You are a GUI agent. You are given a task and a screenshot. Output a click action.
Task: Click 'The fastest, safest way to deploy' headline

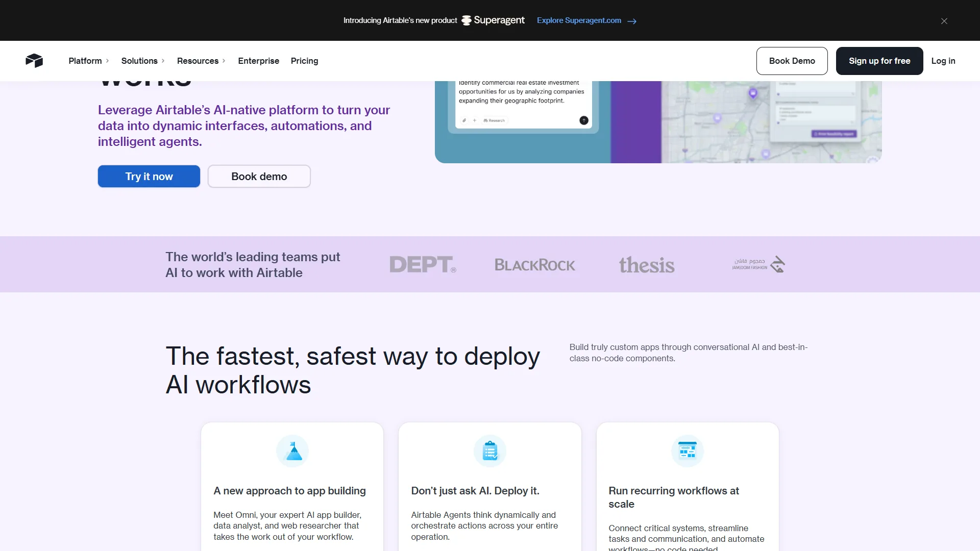click(x=353, y=370)
